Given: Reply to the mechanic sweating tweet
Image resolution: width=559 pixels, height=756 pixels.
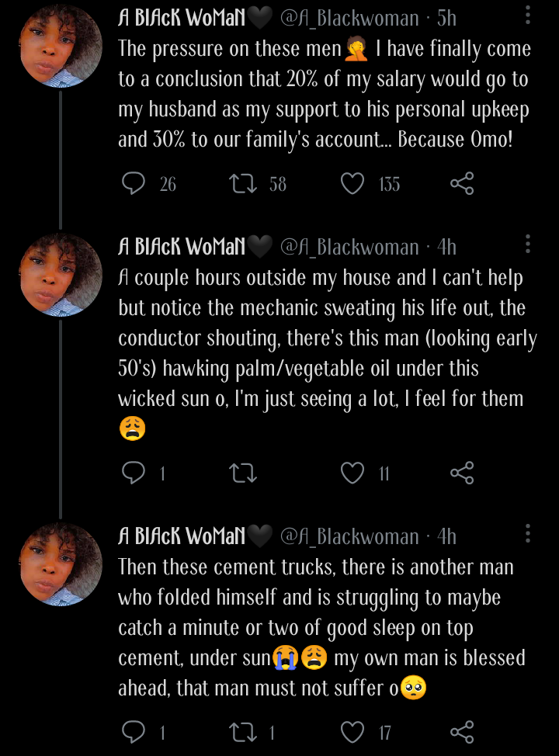Looking at the screenshot, I should click(134, 473).
